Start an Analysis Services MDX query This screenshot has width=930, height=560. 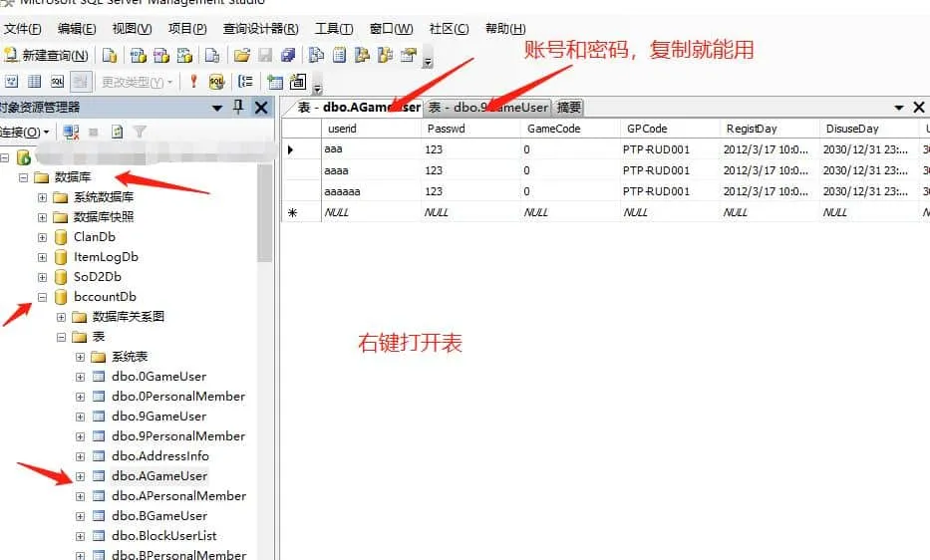pyautogui.click(x=139, y=55)
